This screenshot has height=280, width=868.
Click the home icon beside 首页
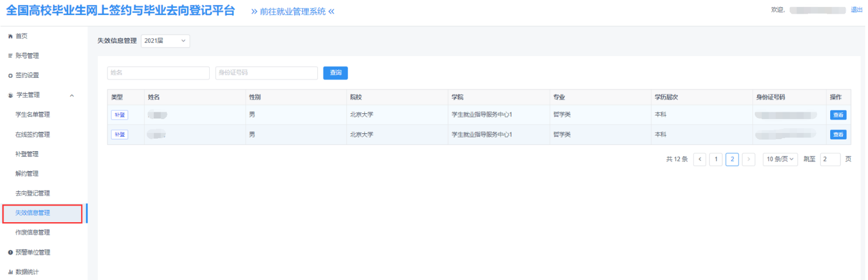coord(10,37)
